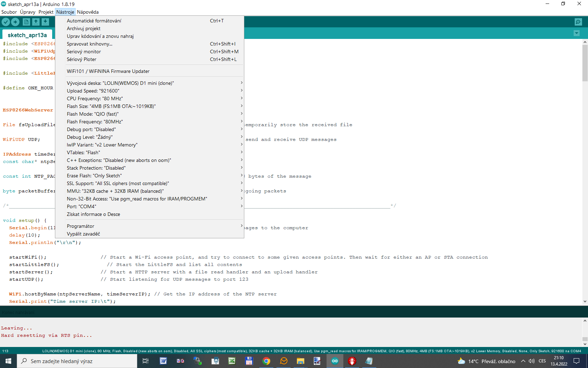588x368 pixels.
Task: Launch Google Chrome from the taskbar
Action: 266,361
